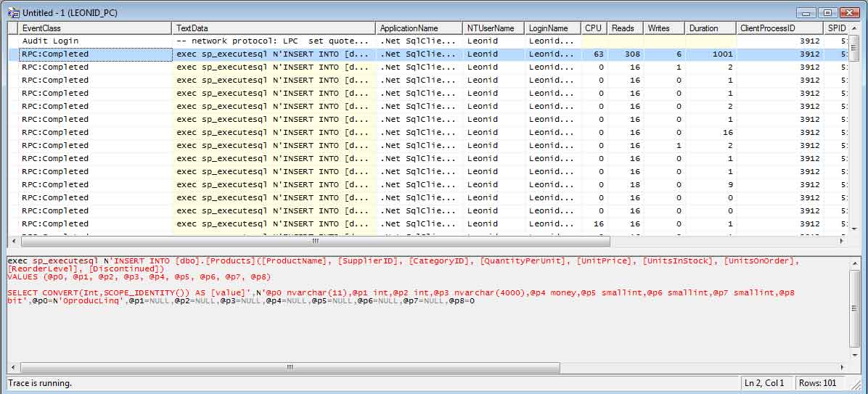Click the event grid vertical scroll up arrow
Viewport: 868px width, 394px height.
tap(853, 28)
